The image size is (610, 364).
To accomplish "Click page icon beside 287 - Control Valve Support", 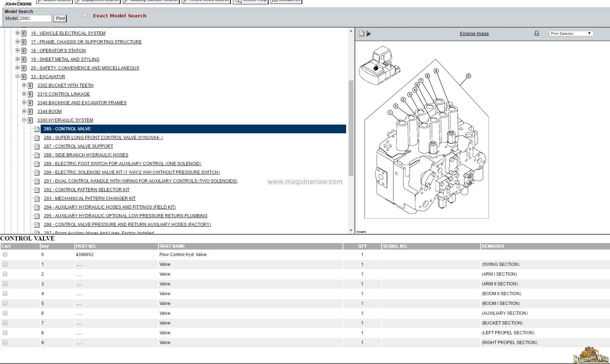I will 37,146.
